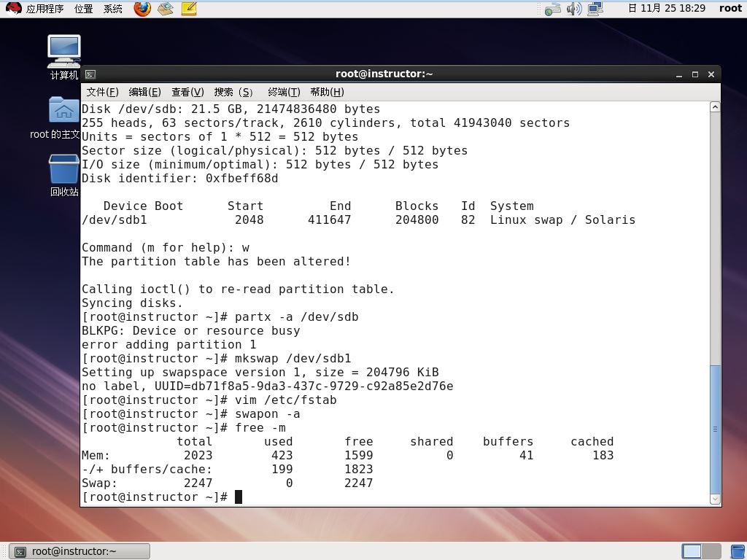Launch Firefox from the top panel
This screenshot has width=747, height=560.
142,9
